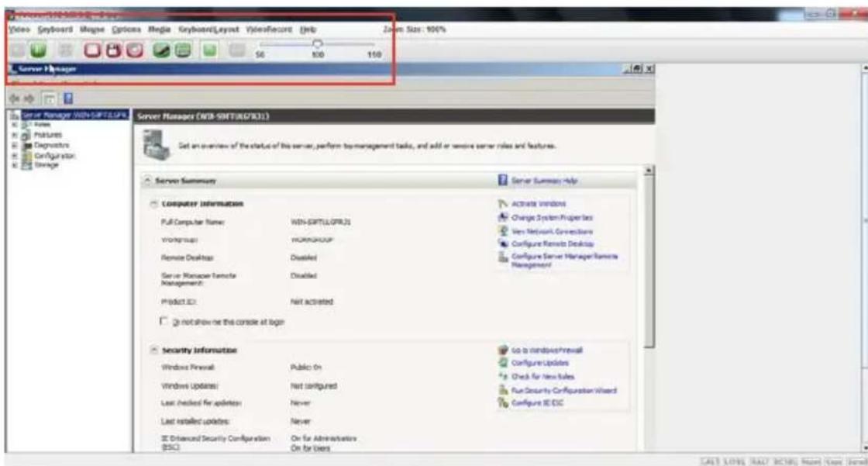Open the Options menu
The width and height of the screenshot is (868, 466).
126,29
